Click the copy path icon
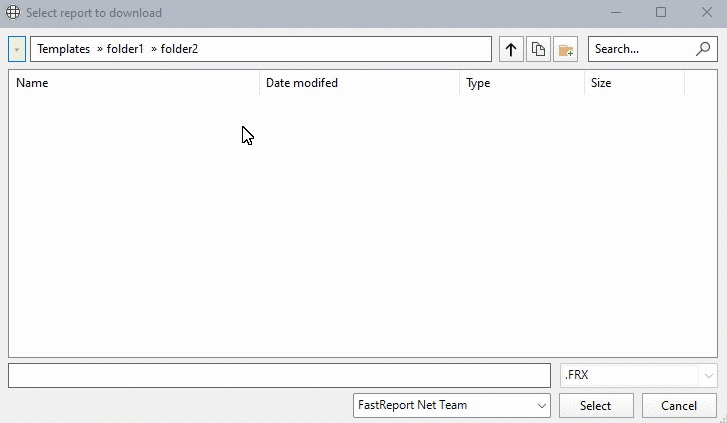The width and height of the screenshot is (727, 423). tap(538, 49)
